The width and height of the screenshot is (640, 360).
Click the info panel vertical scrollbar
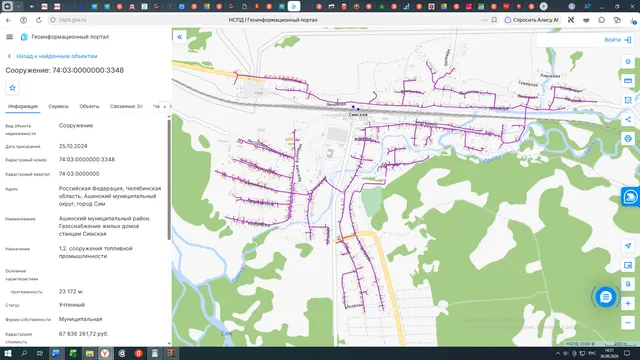169,179
